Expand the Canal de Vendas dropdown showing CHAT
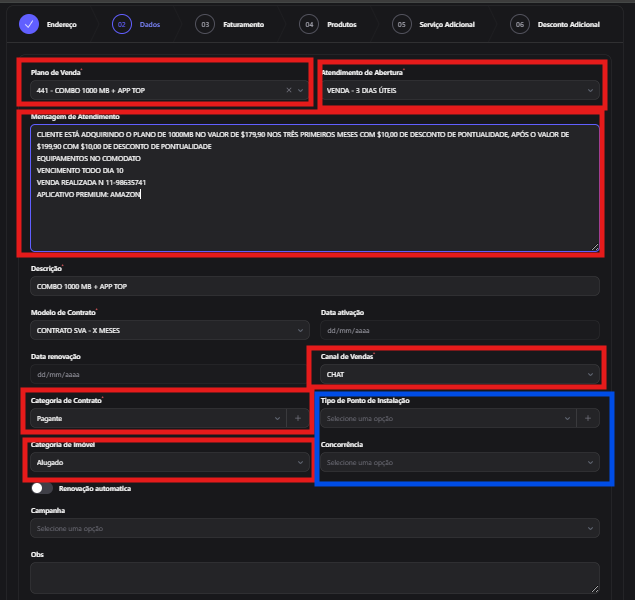The width and height of the screenshot is (635, 600). pyautogui.click(x=460, y=374)
